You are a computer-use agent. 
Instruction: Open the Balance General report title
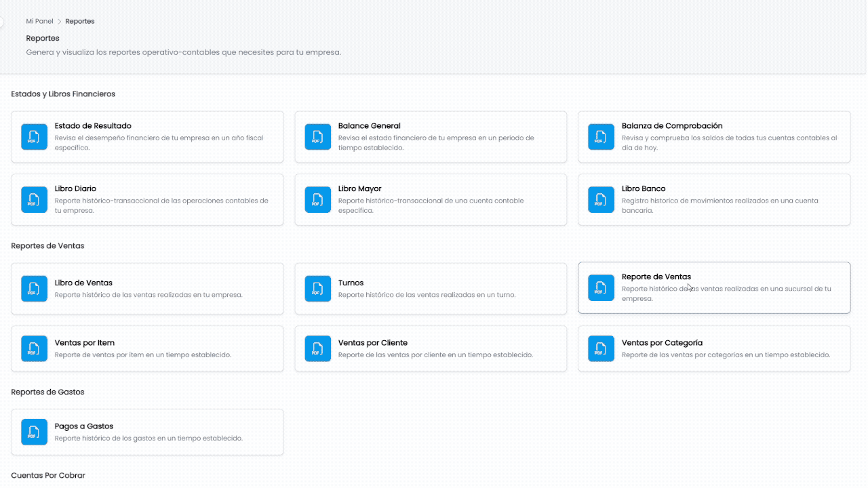370,126
